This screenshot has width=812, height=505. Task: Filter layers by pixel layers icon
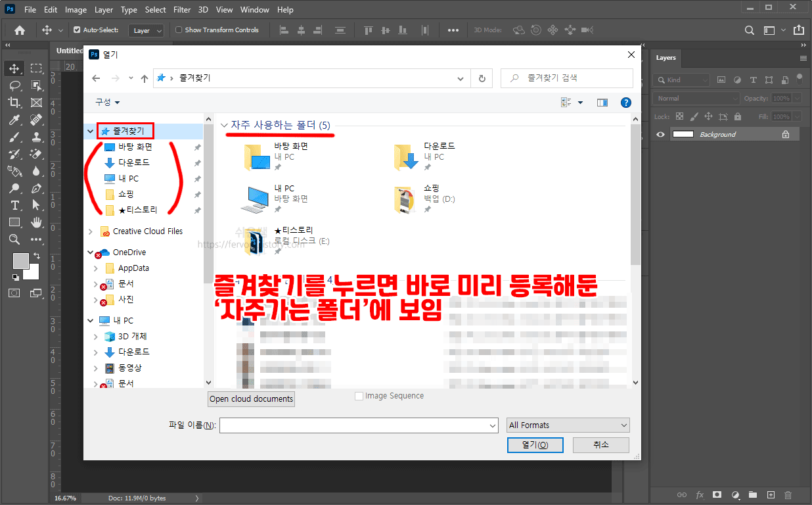pyautogui.click(x=721, y=80)
